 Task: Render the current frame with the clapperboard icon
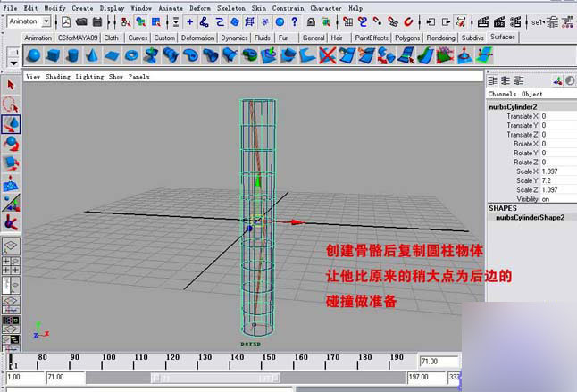click(x=483, y=22)
